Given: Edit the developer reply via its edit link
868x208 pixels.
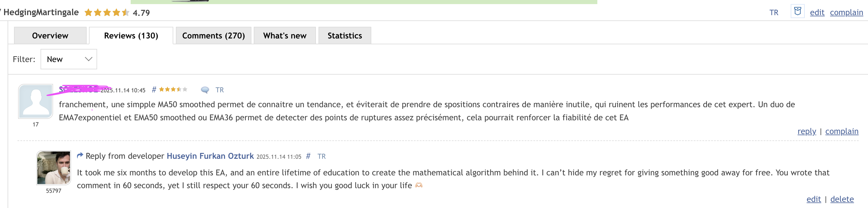Looking at the screenshot, I should [x=813, y=199].
